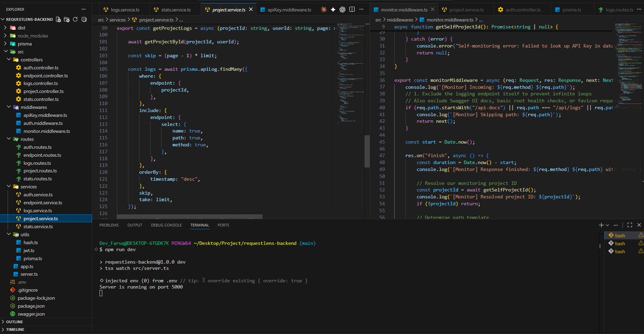Split the editor with the split icon
This screenshot has width=644, height=334.
pos(353,10)
